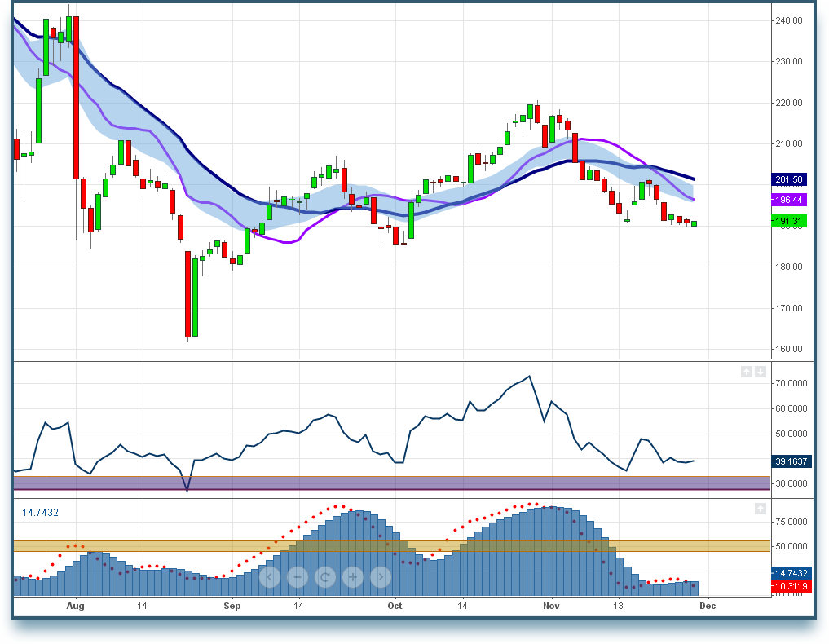Click the Sep date label on the time axis
This screenshot has height=644, width=829.
pos(232,606)
